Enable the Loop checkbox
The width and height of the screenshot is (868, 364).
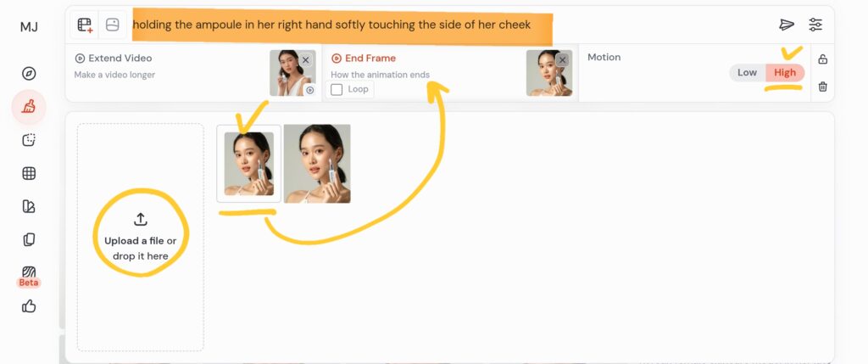337,89
